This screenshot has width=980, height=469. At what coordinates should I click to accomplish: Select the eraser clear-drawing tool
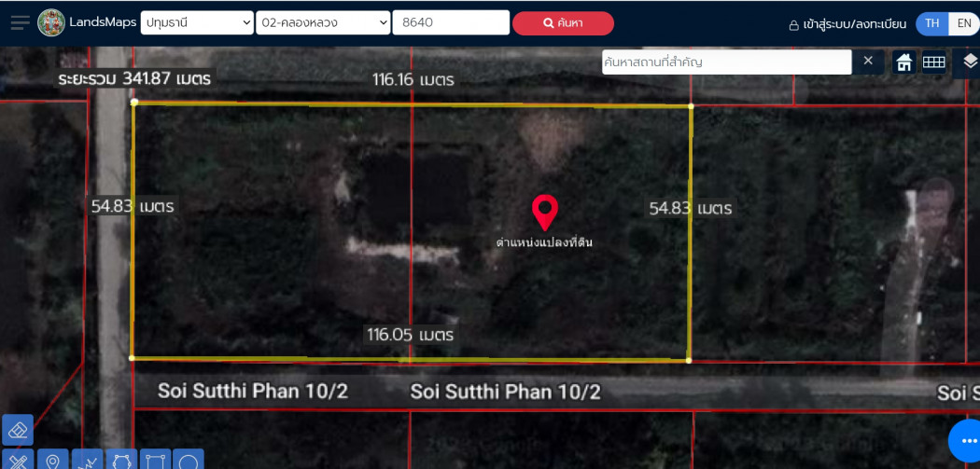point(18,430)
